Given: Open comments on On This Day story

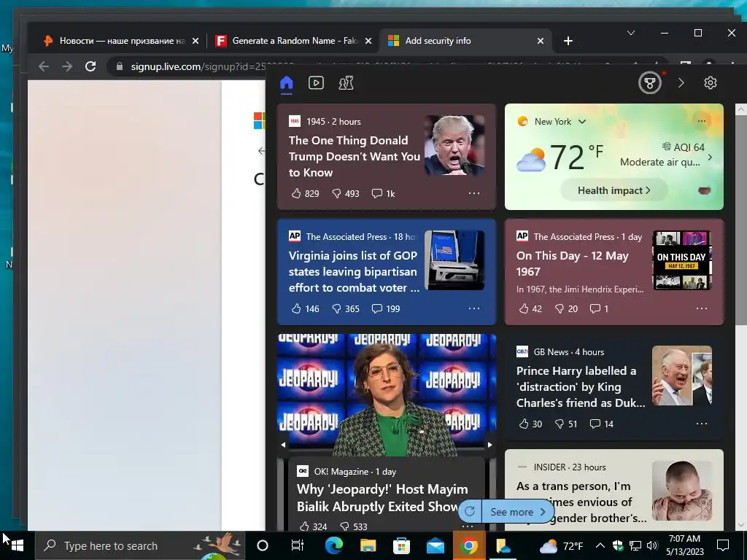Looking at the screenshot, I should (x=599, y=308).
